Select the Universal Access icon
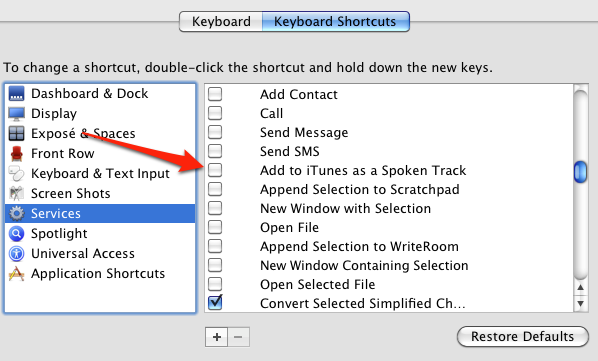Image resolution: width=598 pixels, height=361 pixels. 16,253
